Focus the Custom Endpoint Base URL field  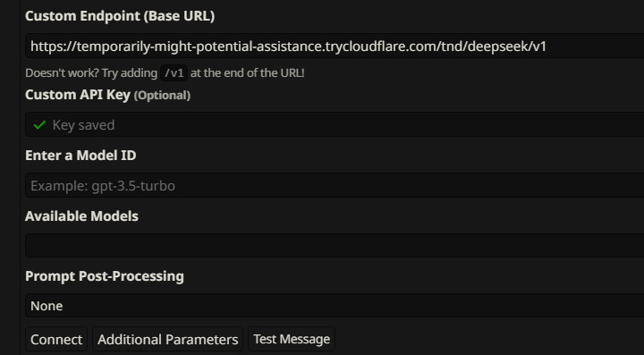(335, 46)
